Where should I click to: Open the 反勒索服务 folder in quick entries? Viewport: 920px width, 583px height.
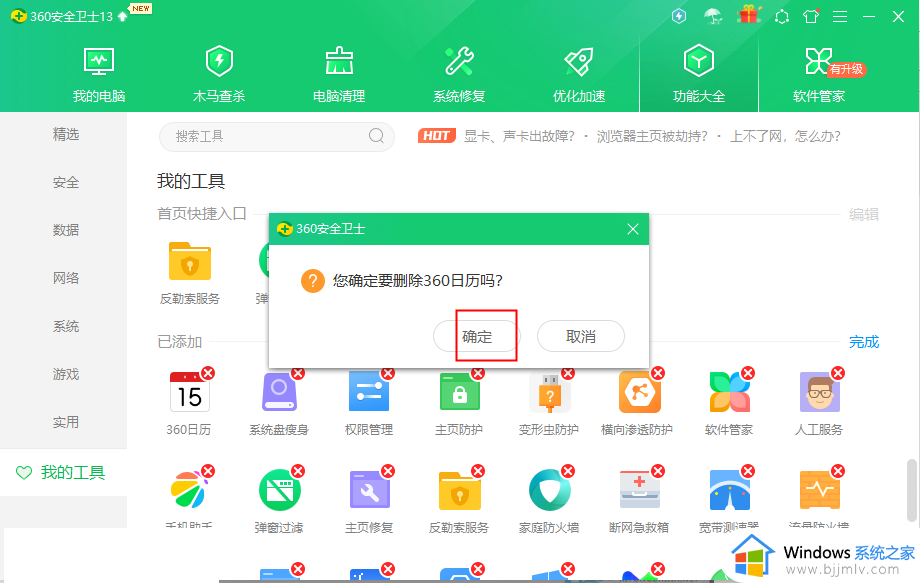click(190, 261)
